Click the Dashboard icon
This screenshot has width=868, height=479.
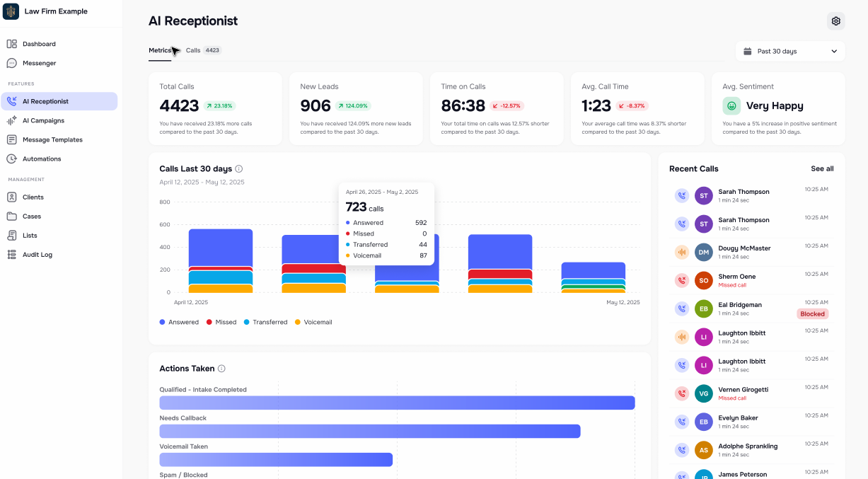pos(12,44)
